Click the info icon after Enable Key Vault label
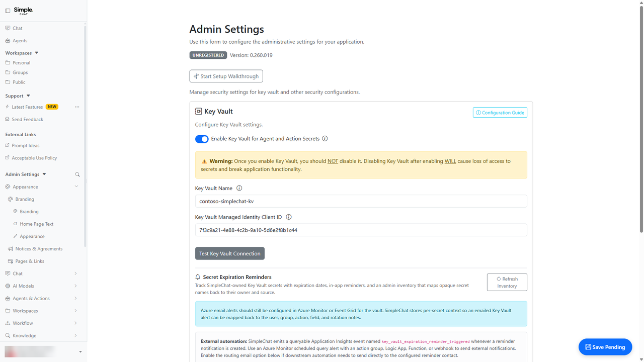 point(325,139)
